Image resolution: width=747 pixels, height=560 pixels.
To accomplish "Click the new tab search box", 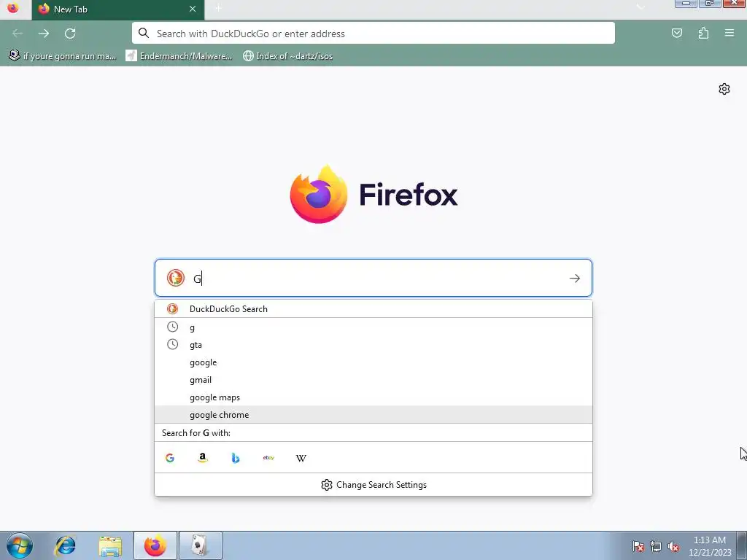I will tap(373, 278).
